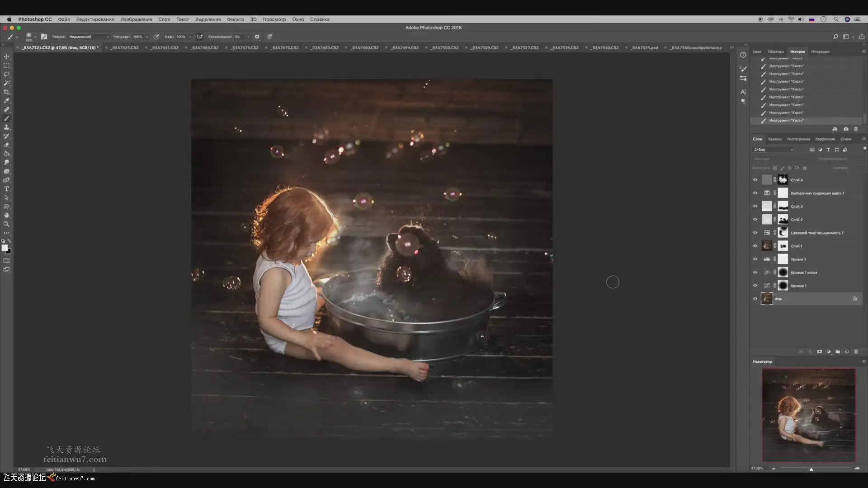Open the Character panel icon
This screenshot has width=868, height=488.
(743, 92)
